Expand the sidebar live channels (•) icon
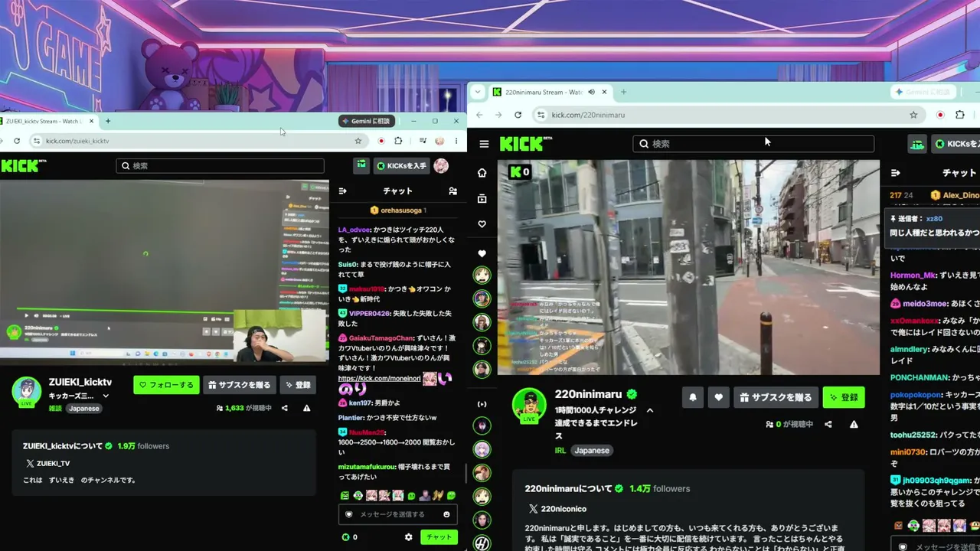This screenshot has width=980, height=551. (482, 404)
